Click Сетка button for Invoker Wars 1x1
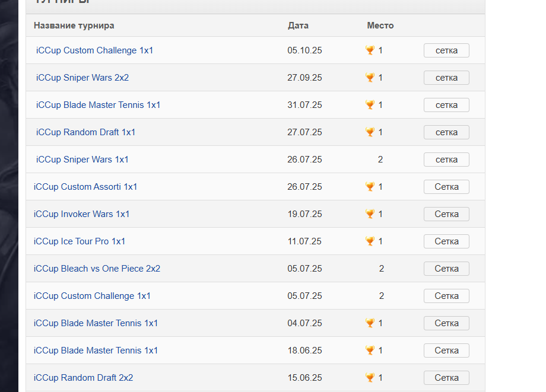Viewport: 546px width, 392px height. point(446,214)
